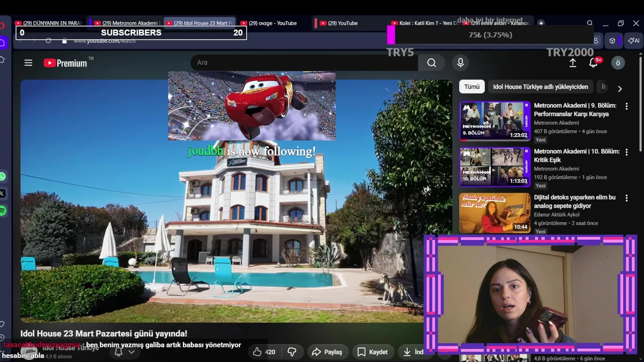The image size is (644, 362).
Task: Select the Idol House 23 Mart browser tab
Action: [200, 23]
